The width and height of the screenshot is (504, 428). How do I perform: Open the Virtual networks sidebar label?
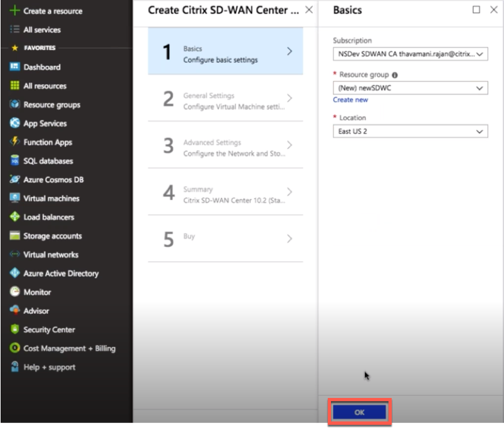[51, 254]
